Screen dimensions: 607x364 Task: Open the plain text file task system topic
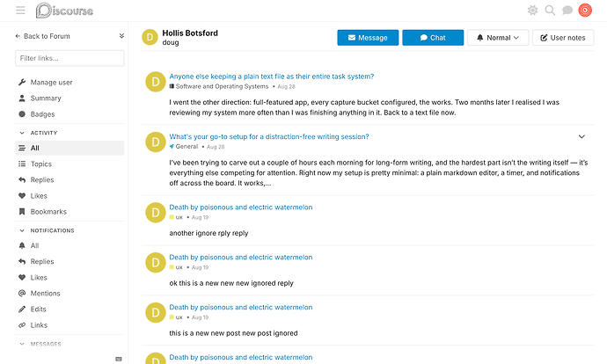(x=271, y=76)
